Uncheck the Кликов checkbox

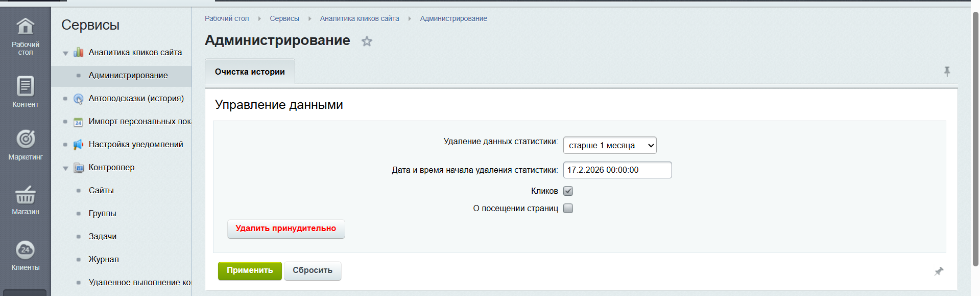[568, 191]
